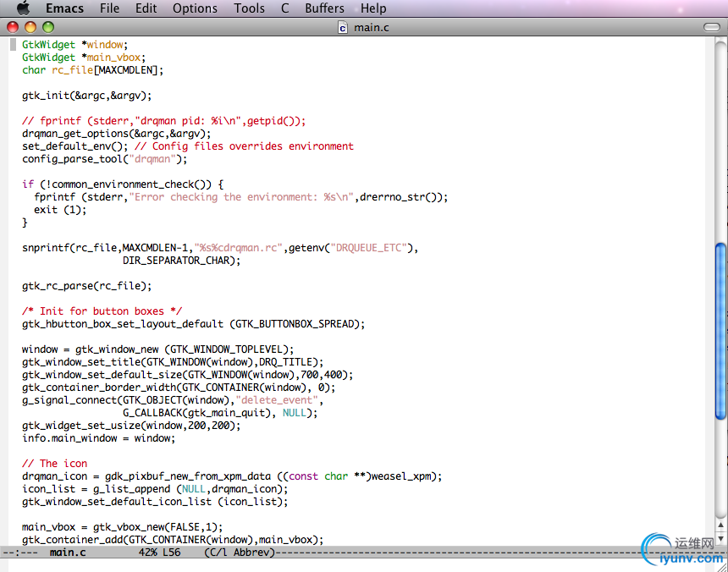Click the green zoom window button
Image resolution: width=728 pixels, height=572 pixels.
point(48,27)
